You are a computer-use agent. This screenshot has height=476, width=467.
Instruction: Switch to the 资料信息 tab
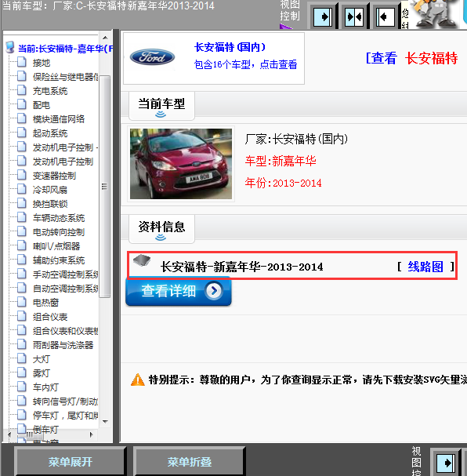(x=161, y=228)
